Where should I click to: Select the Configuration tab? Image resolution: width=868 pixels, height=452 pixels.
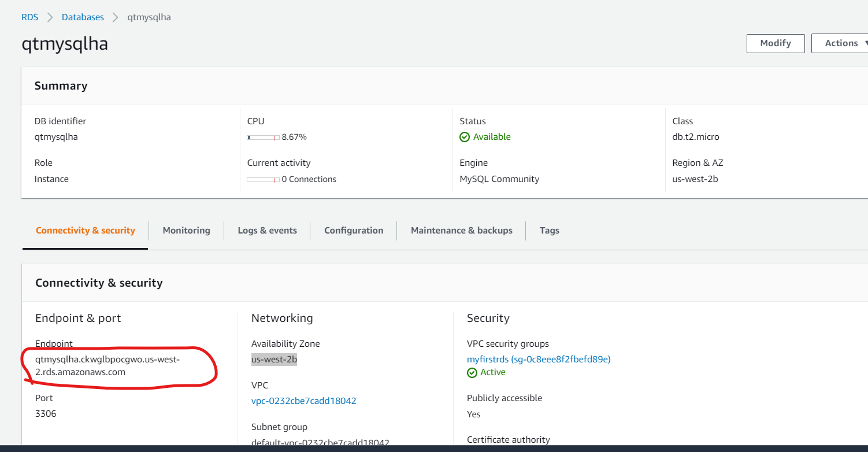353,230
